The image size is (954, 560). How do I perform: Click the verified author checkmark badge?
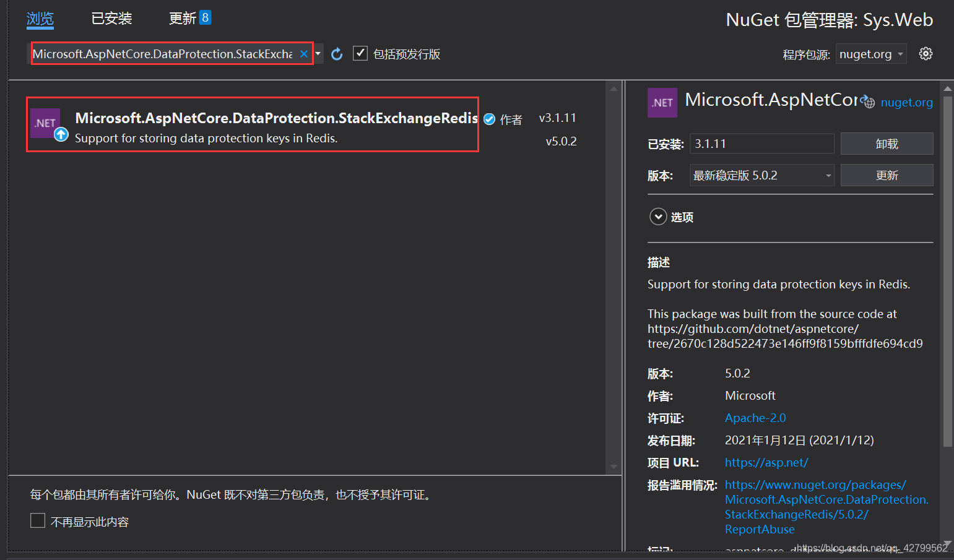click(489, 119)
